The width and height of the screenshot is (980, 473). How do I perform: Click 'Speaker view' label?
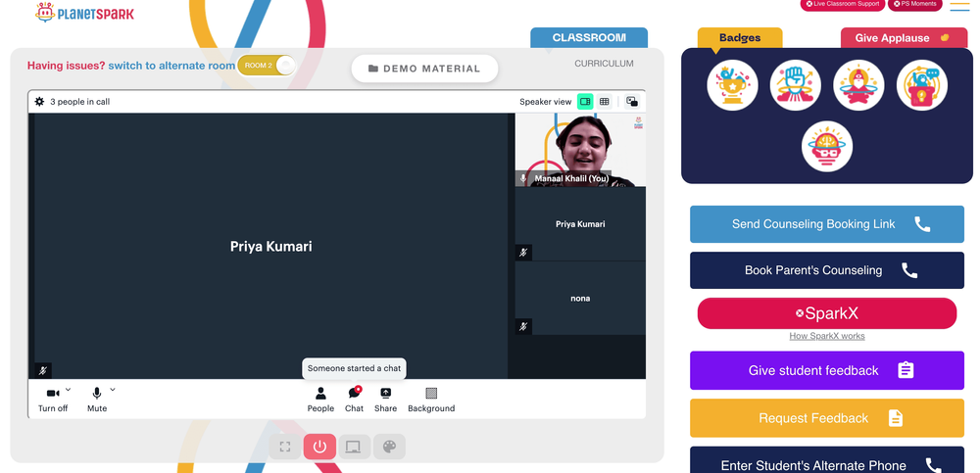tap(546, 101)
